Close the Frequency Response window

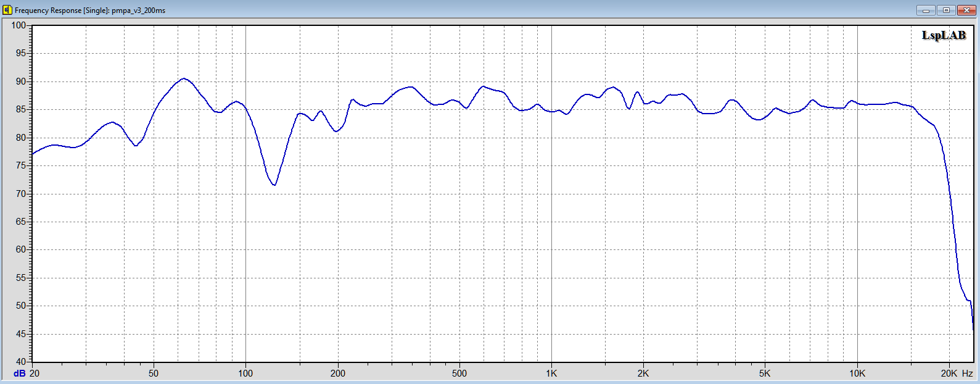point(965,10)
